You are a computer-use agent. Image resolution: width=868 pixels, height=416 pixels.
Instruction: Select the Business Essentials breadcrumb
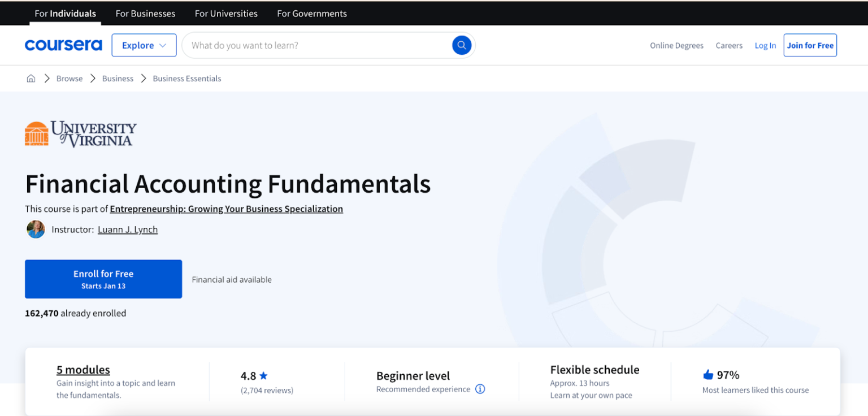click(x=186, y=78)
